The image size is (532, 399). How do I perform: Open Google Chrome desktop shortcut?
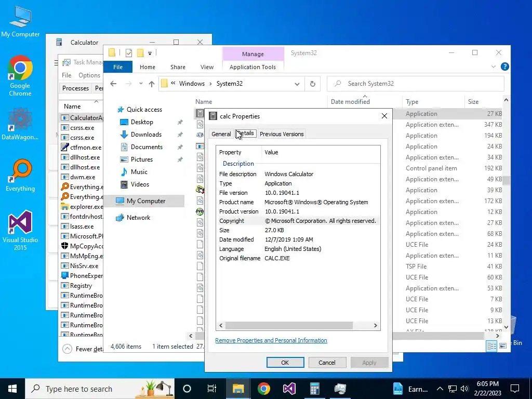coord(20,76)
